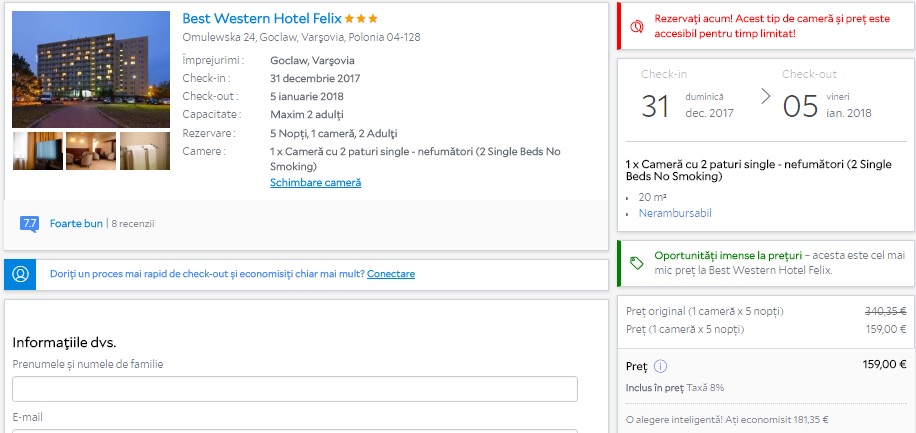Open the 8 recenzii reviews
This screenshot has width=916, height=433.
pyautogui.click(x=133, y=223)
